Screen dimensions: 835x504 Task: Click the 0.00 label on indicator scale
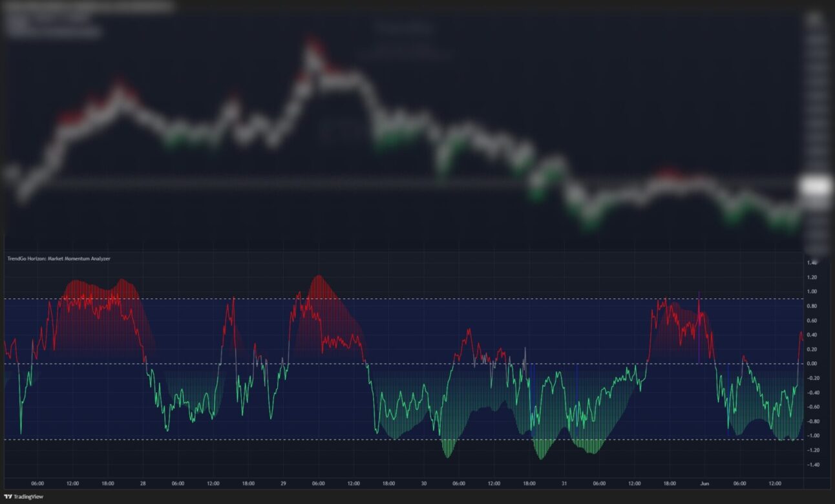click(812, 364)
